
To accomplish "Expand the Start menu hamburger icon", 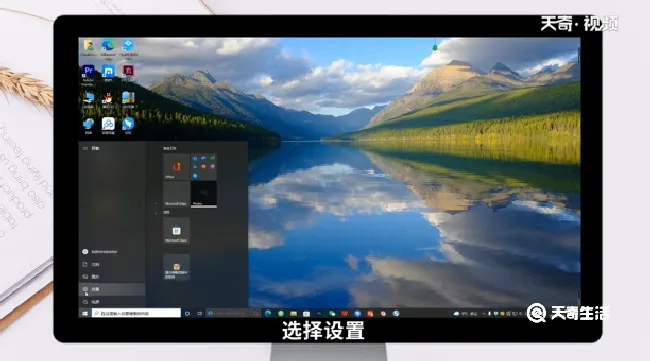I will tap(85, 148).
